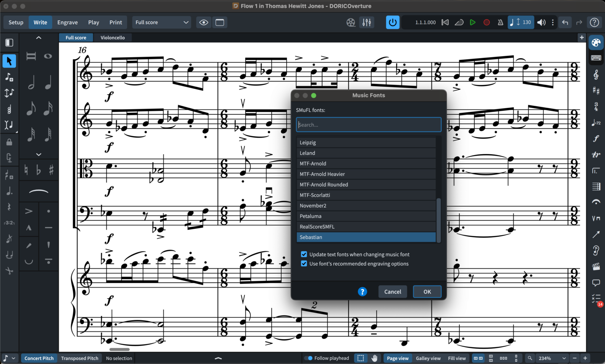Add new tab plus button
The width and height of the screenshot is (605, 364).
(x=582, y=37)
